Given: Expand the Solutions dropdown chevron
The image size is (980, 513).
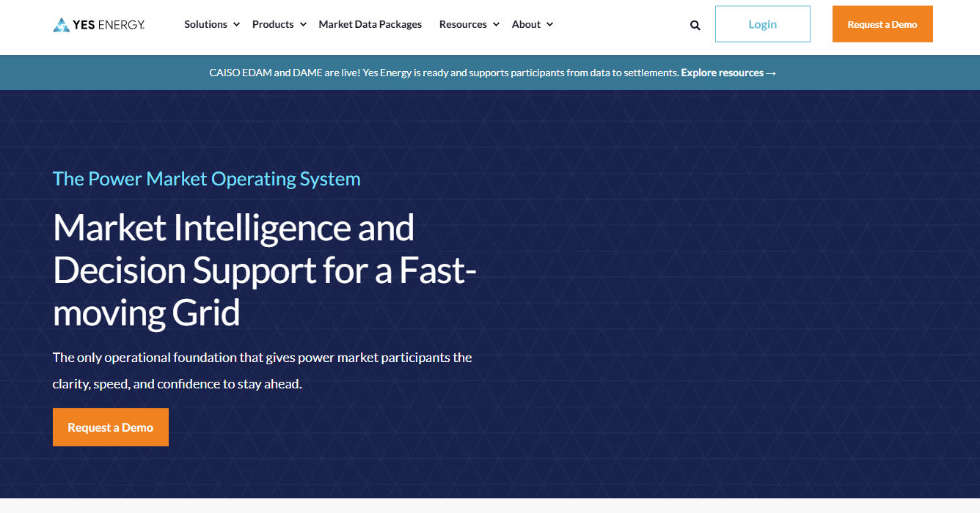Looking at the screenshot, I should click(x=236, y=25).
